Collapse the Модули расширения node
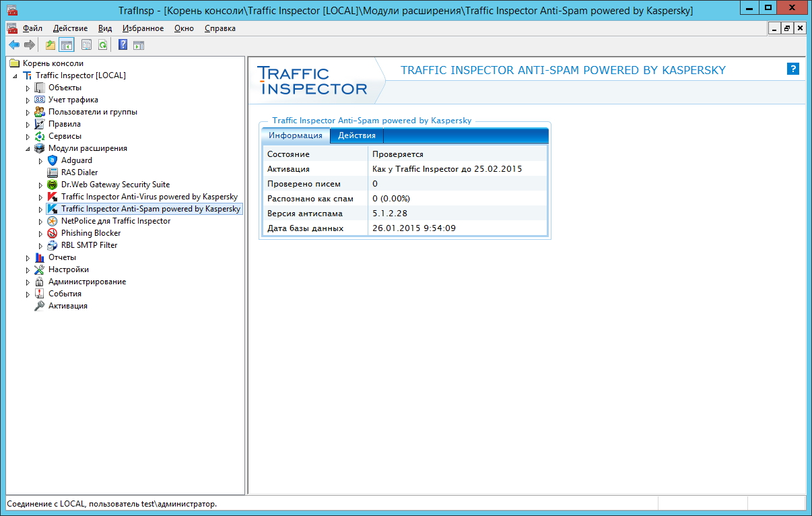This screenshot has height=516, width=812. [x=28, y=148]
